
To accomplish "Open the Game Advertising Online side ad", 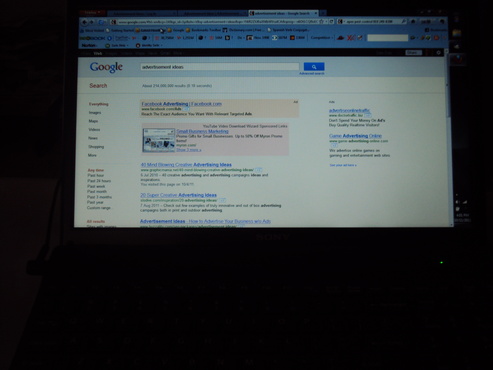I will pyautogui.click(x=355, y=136).
